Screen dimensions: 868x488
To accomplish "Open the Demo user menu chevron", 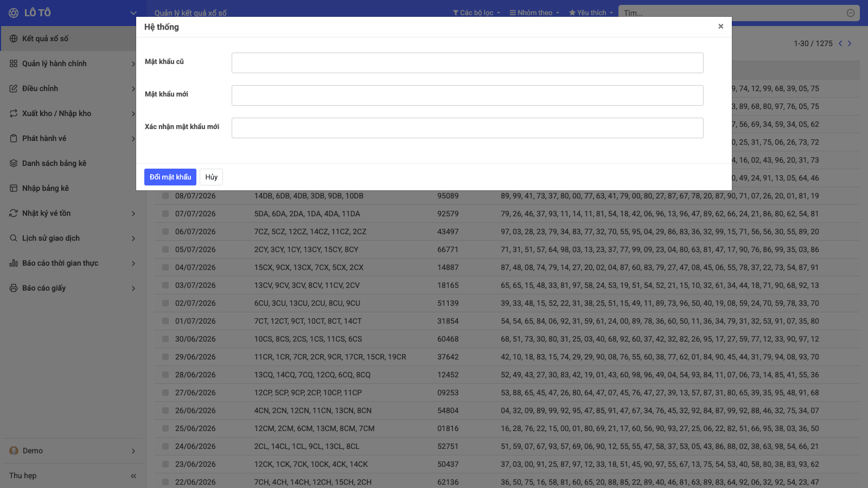I will point(133,451).
